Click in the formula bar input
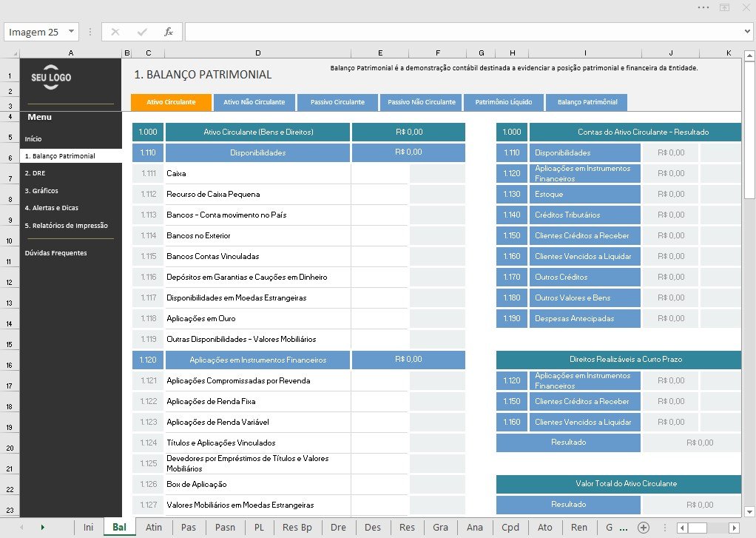 pos(463,32)
